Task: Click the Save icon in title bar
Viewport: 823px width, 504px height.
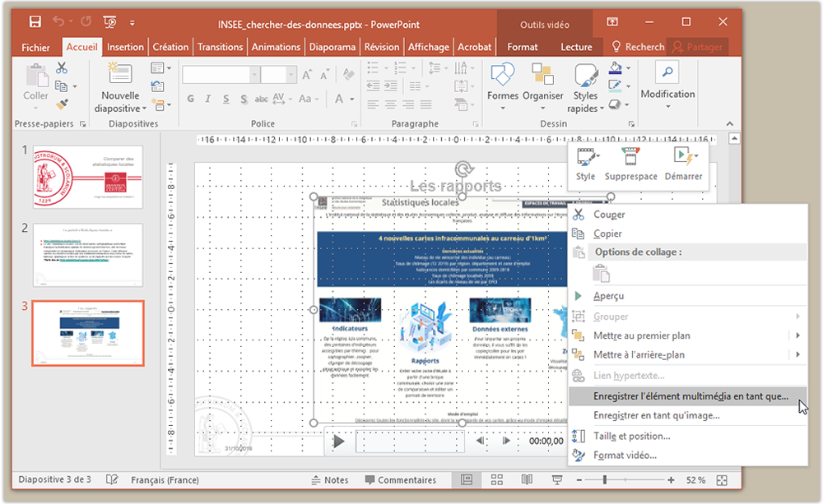Action: [34, 22]
